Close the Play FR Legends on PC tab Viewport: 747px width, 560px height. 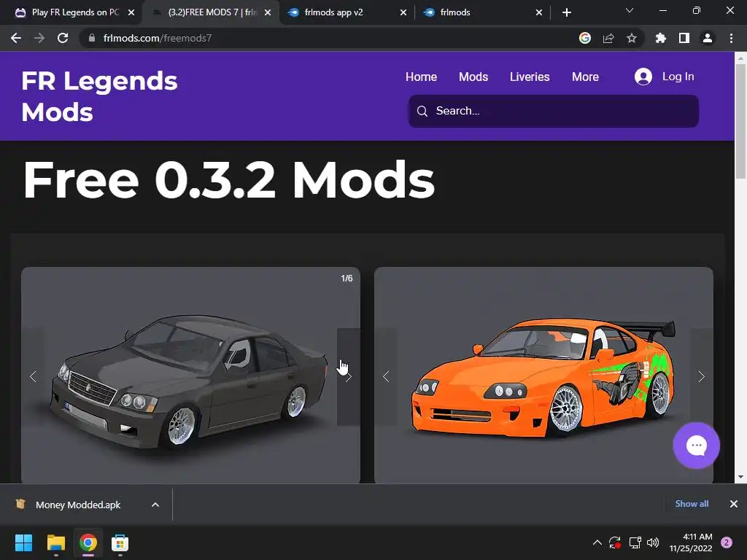tap(131, 12)
